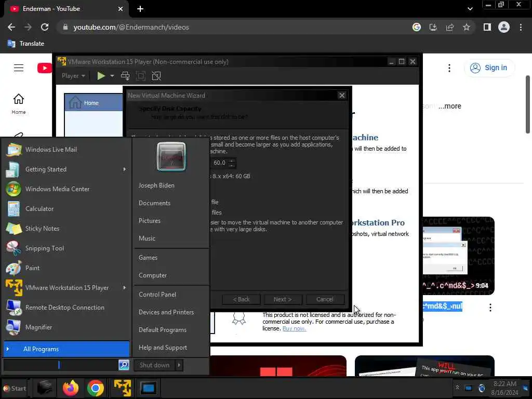Screen dimensions: 532x399
Task: Cancel the New Virtual Machine Wizard
Action: point(325,299)
